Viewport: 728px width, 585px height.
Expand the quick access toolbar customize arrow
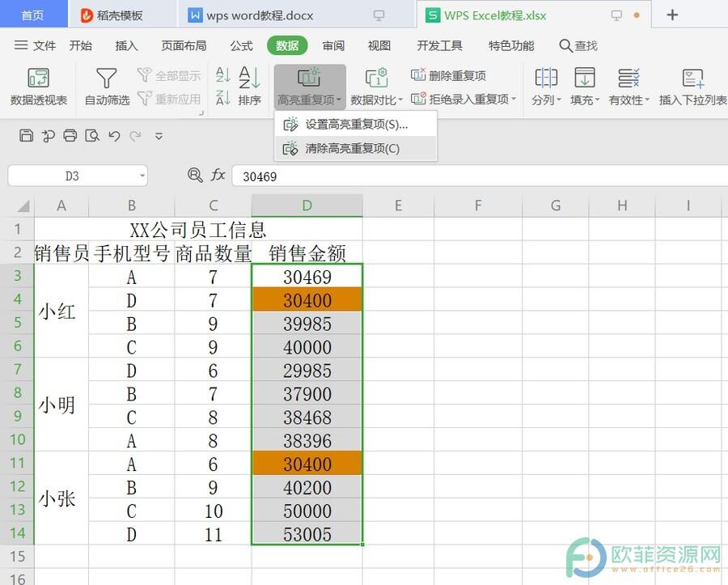[159, 136]
